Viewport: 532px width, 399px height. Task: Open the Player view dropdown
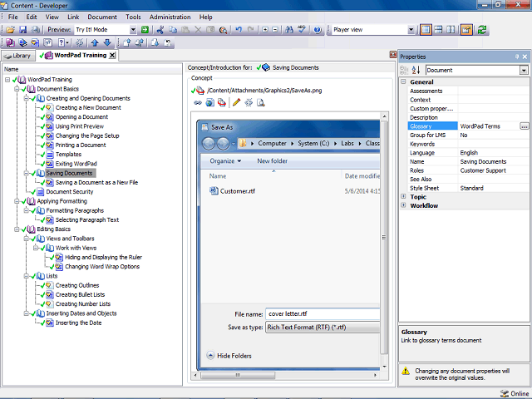pyautogui.click(x=411, y=30)
